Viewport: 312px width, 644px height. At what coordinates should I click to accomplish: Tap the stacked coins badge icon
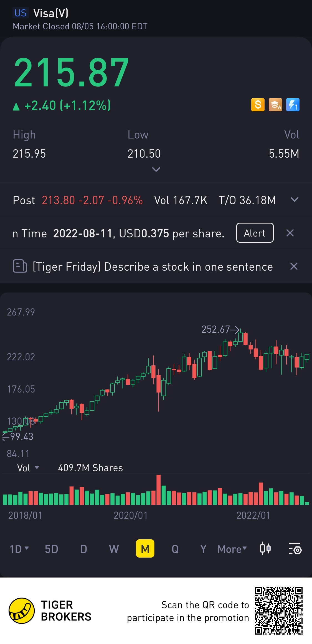[275, 105]
